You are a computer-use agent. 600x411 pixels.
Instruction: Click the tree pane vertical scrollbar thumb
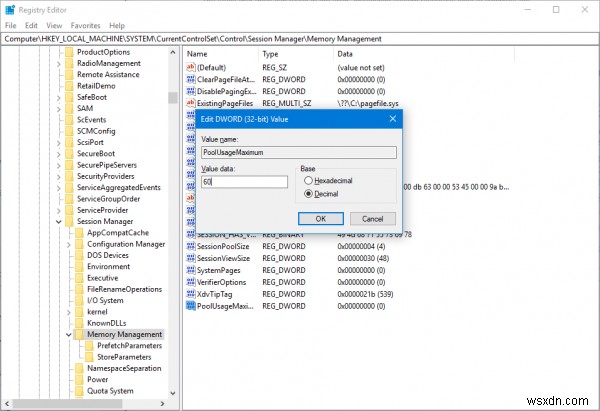(173, 98)
